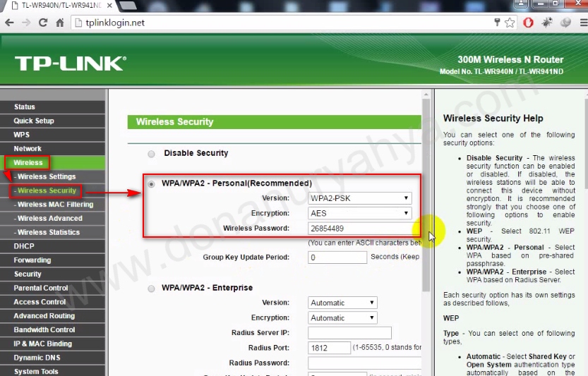Click the grey globe extension icon

click(565, 23)
